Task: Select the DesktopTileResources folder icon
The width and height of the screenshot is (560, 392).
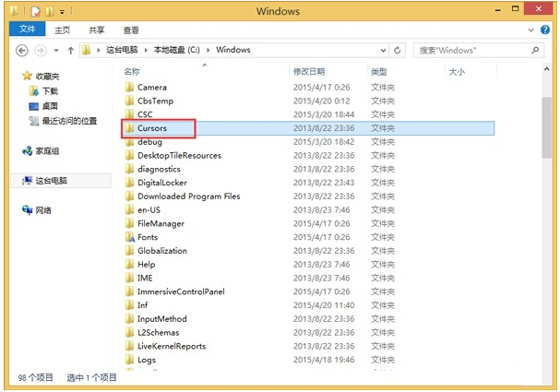Action: pos(130,155)
